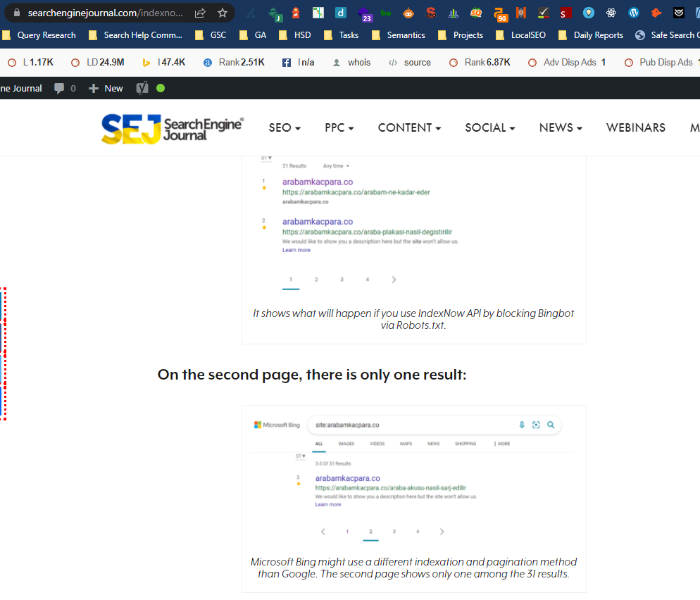
Task: Expand the PPC navigation menu
Action: (x=339, y=127)
